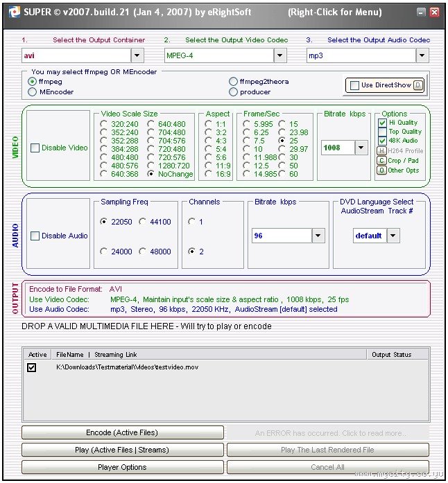
Task: Click Play (Active Files | Streams) button
Action: coord(123,450)
